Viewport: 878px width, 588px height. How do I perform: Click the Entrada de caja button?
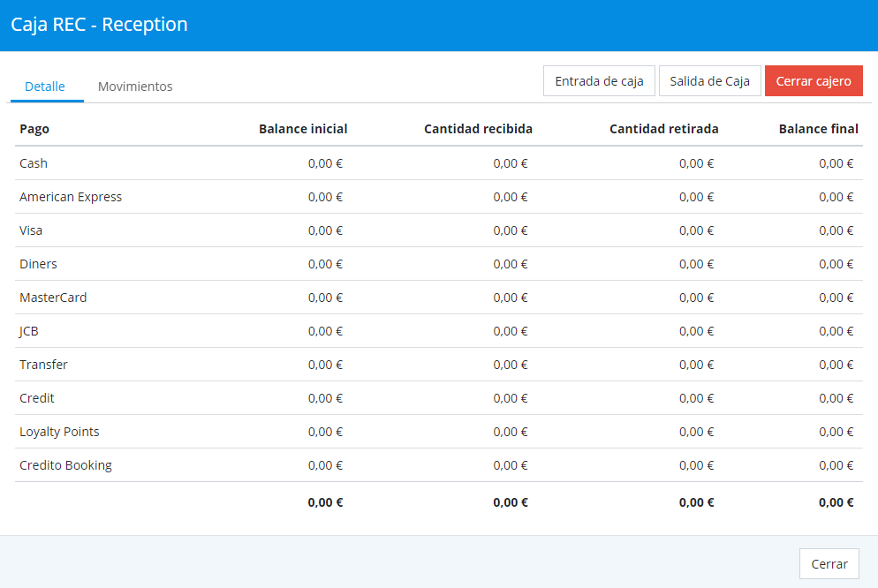599,81
